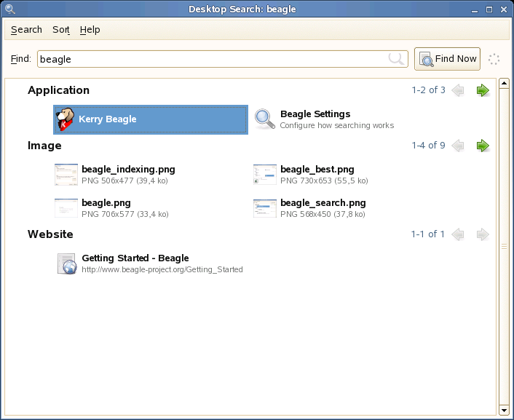Select the beagle_search.png file name
The height and width of the screenshot is (420, 514).
pyautogui.click(x=323, y=203)
